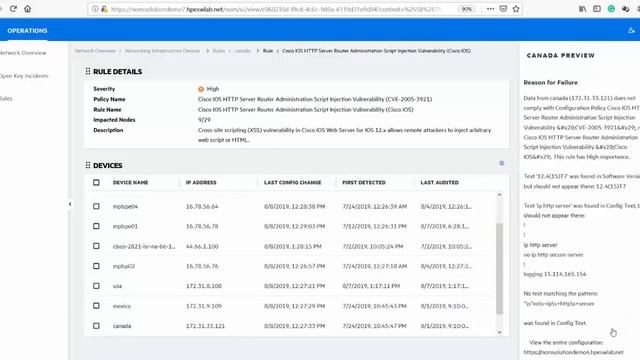Click the device name mexico in the table
640x360 pixels.
(x=122, y=306)
